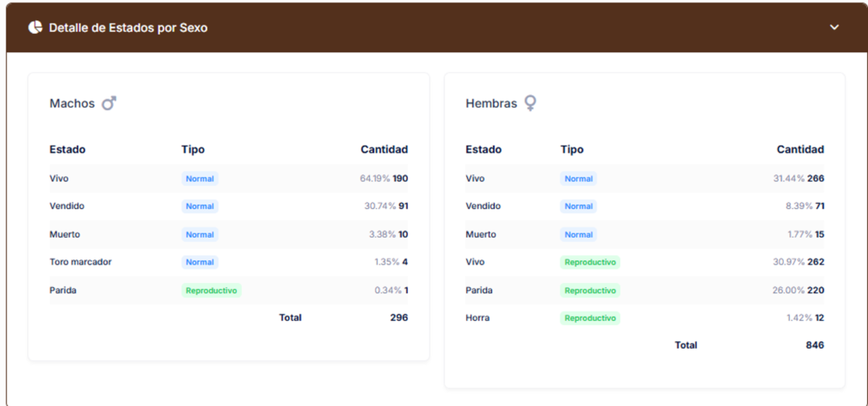Select the Tipo column header in Hembras table
The image size is (868, 406).
tap(571, 150)
